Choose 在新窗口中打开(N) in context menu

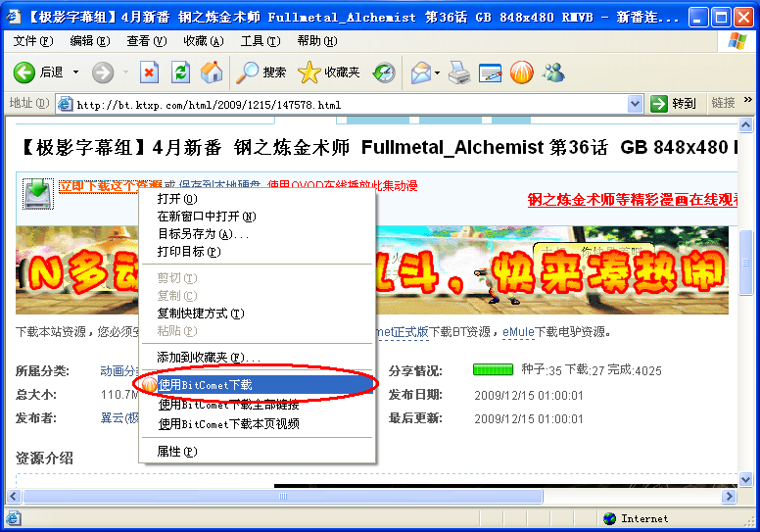(257, 217)
